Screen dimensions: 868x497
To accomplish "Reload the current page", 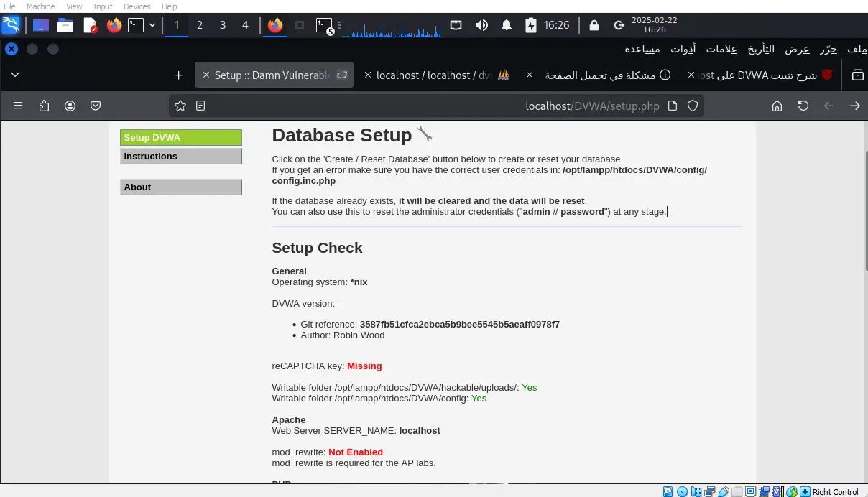I will [803, 106].
